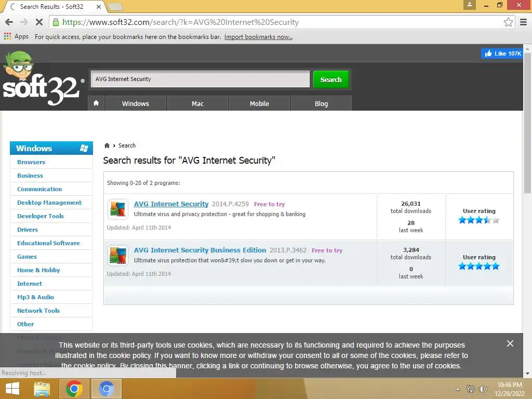Viewport: 532px width, 399px height.
Task: Open AVG Internet Security Business Edition link
Action: coord(200,250)
